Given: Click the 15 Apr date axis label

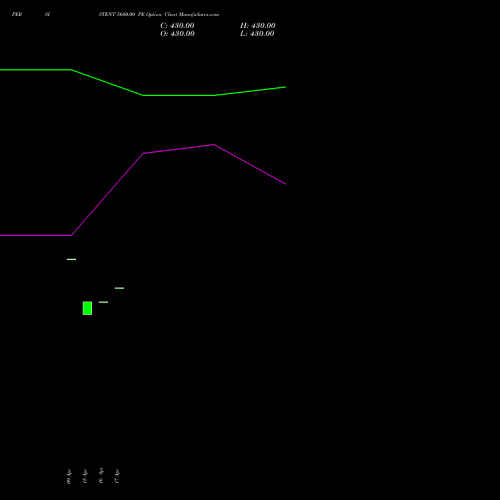Looking at the screenshot, I should [x=85, y=476].
